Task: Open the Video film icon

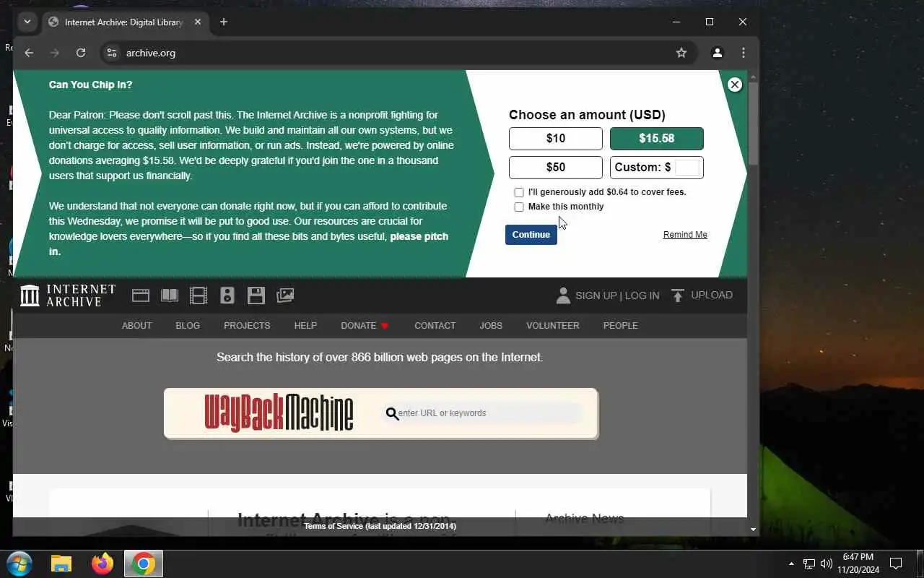Action: pyautogui.click(x=199, y=296)
